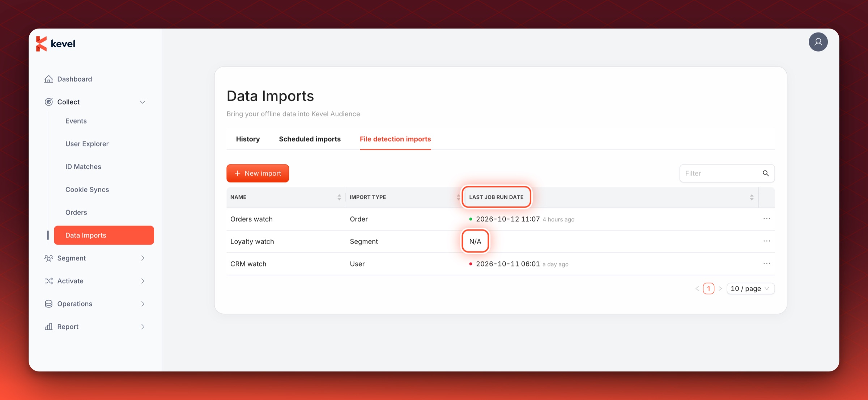
Task: Go to previous page arrow
Action: (697, 288)
